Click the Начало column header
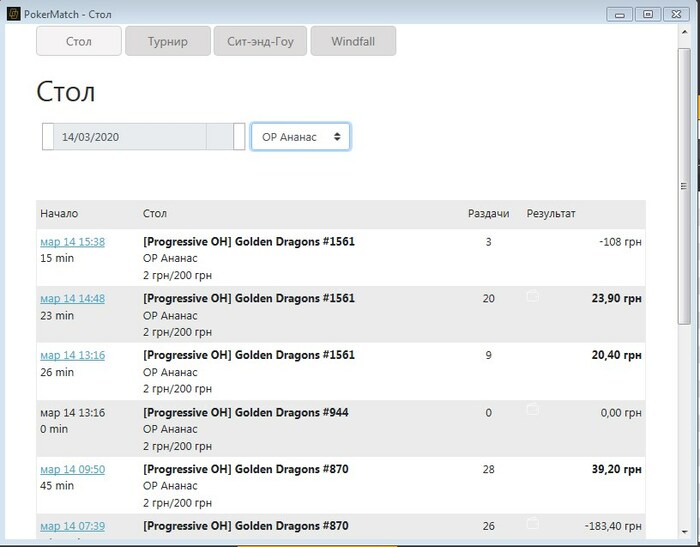This screenshot has height=547, width=700. point(59,213)
